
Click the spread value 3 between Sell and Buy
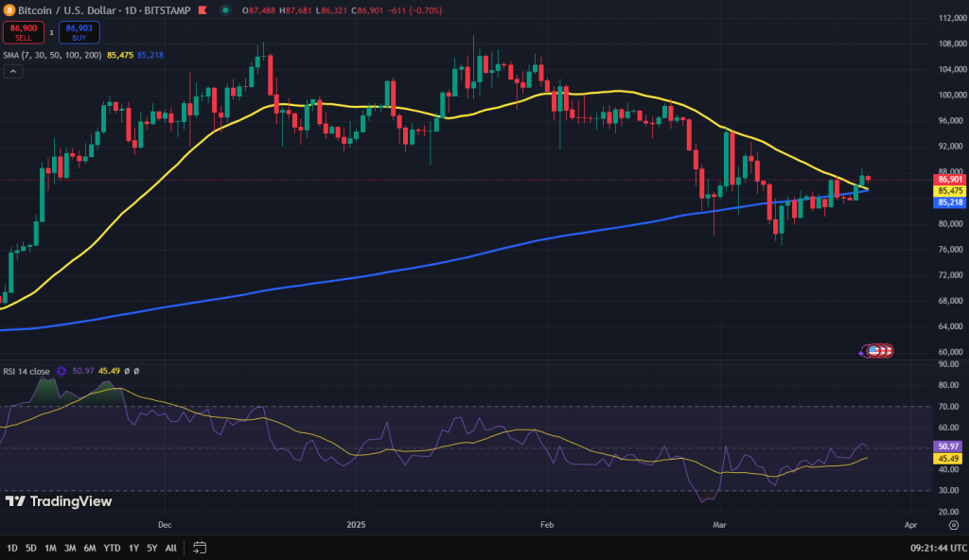click(51, 33)
